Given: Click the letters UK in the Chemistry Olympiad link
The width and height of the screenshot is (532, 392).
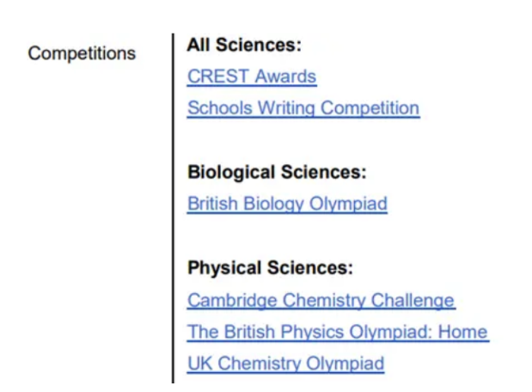Looking at the screenshot, I should pyautogui.click(x=200, y=364).
